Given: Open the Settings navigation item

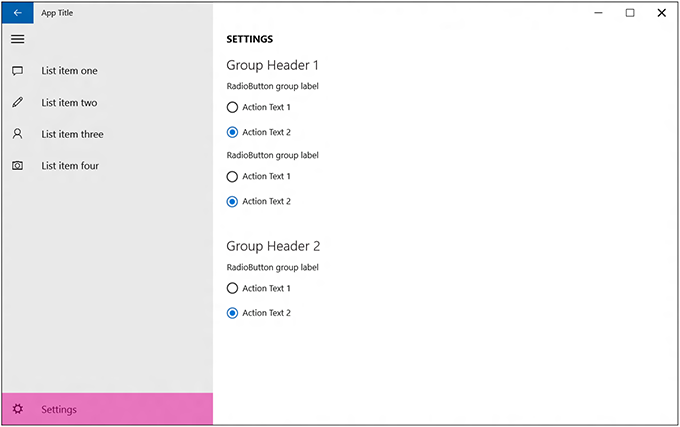Looking at the screenshot, I should pos(59,409).
